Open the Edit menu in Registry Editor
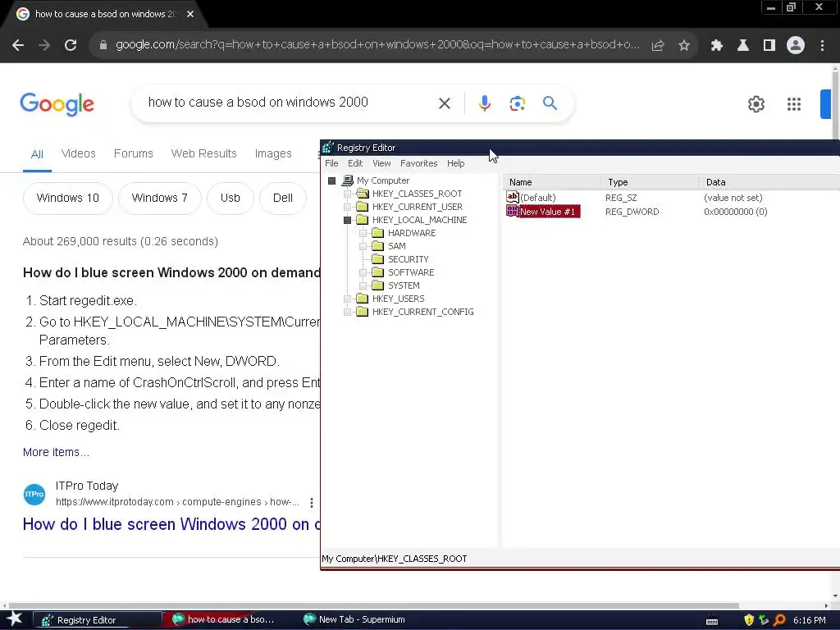This screenshot has width=840, height=630. click(355, 163)
